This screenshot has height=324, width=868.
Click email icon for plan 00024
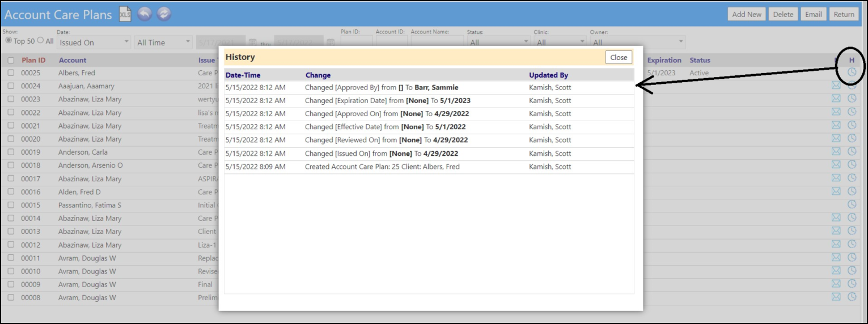836,86
